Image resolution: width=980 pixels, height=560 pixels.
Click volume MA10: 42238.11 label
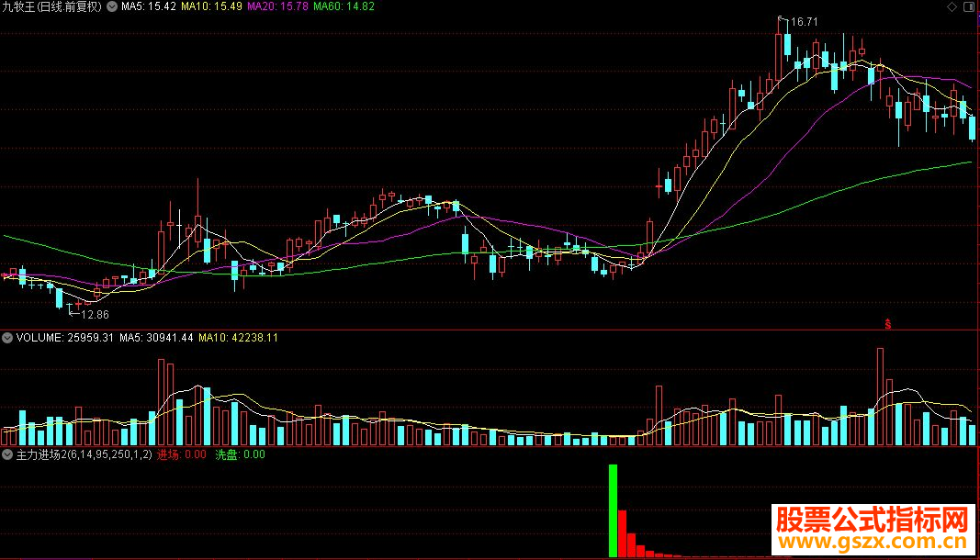tap(238, 338)
